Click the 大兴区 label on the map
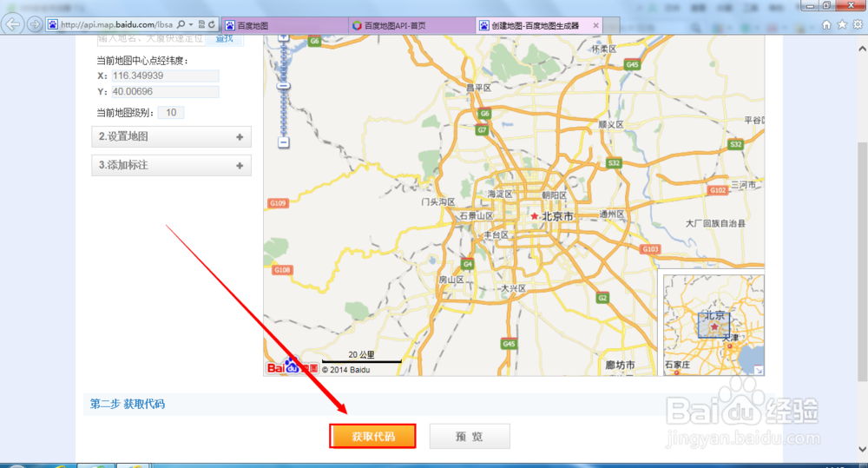This screenshot has width=868, height=468. coord(513,288)
